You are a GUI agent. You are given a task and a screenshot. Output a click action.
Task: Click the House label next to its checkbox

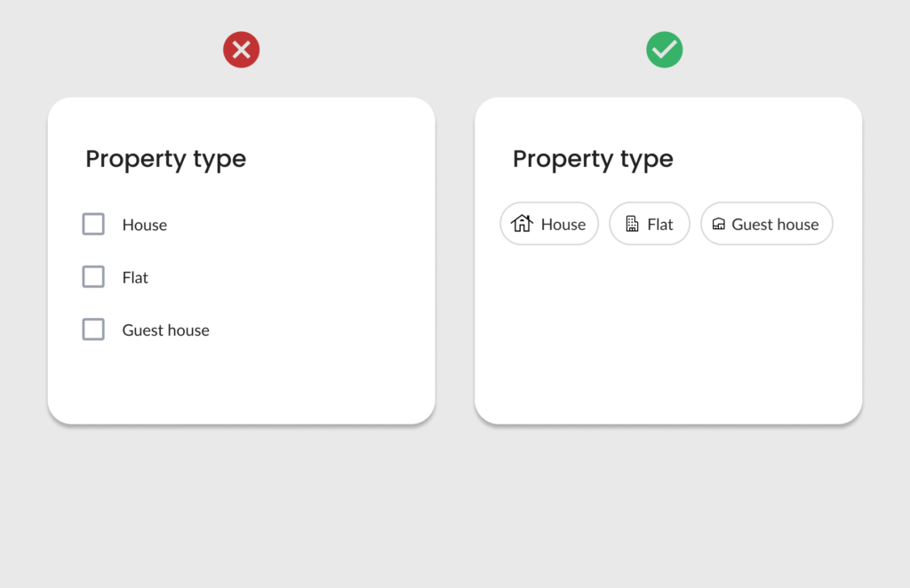coord(145,225)
